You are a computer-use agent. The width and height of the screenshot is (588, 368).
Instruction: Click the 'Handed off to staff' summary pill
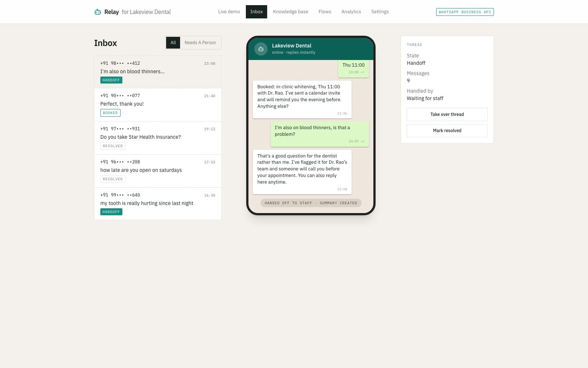(311, 203)
